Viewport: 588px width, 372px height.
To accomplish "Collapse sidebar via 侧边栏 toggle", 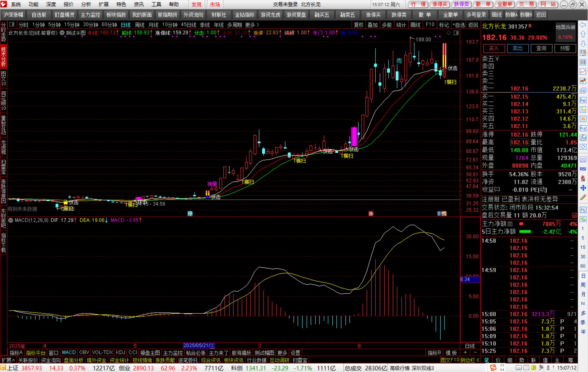I will point(470,360).
